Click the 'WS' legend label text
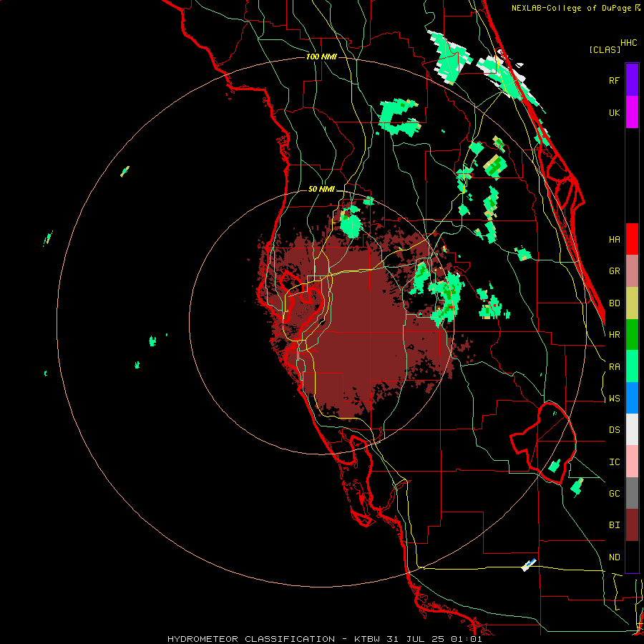644x644 pixels. click(614, 399)
